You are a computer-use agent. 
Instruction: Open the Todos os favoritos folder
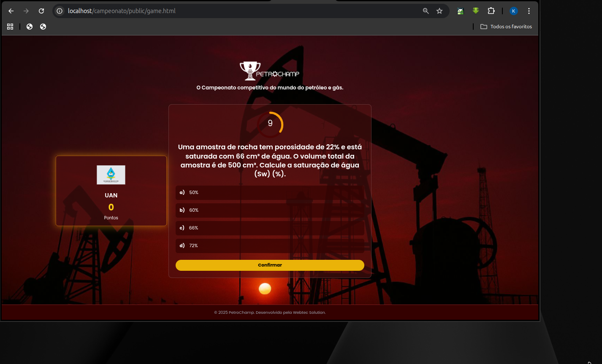point(506,27)
